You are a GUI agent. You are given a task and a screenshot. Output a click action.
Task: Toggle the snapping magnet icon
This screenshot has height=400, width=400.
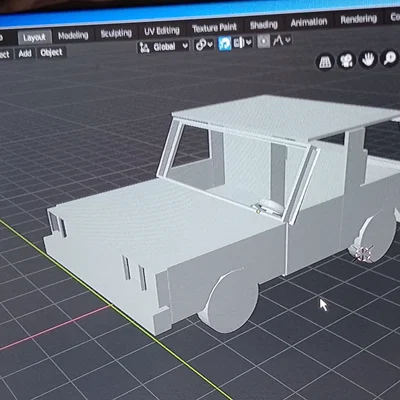pyautogui.click(x=225, y=43)
